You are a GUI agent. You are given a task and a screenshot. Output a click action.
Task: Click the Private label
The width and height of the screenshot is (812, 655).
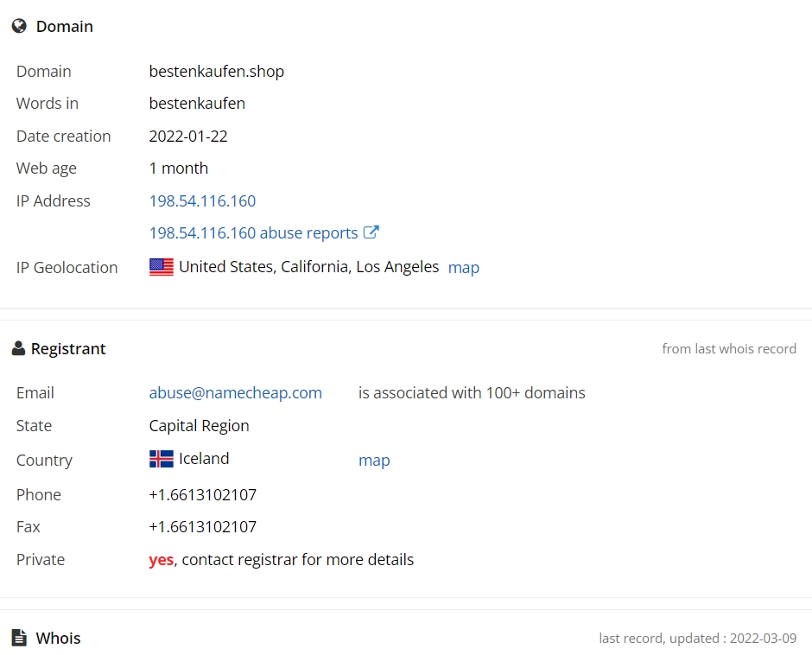(x=41, y=560)
